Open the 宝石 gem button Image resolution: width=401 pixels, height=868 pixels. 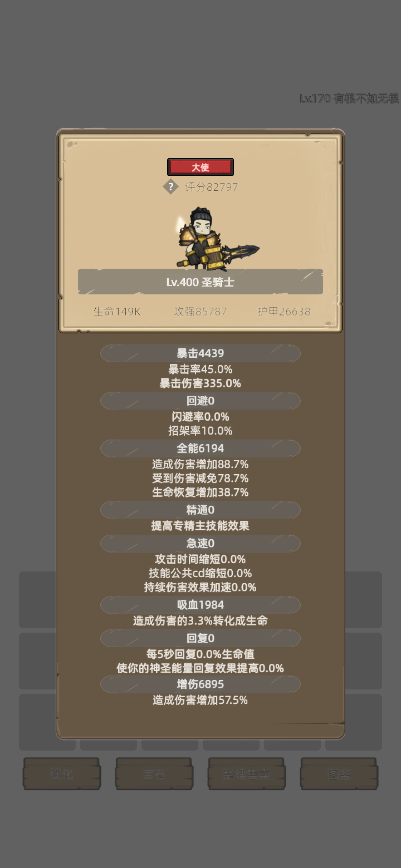point(154,774)
